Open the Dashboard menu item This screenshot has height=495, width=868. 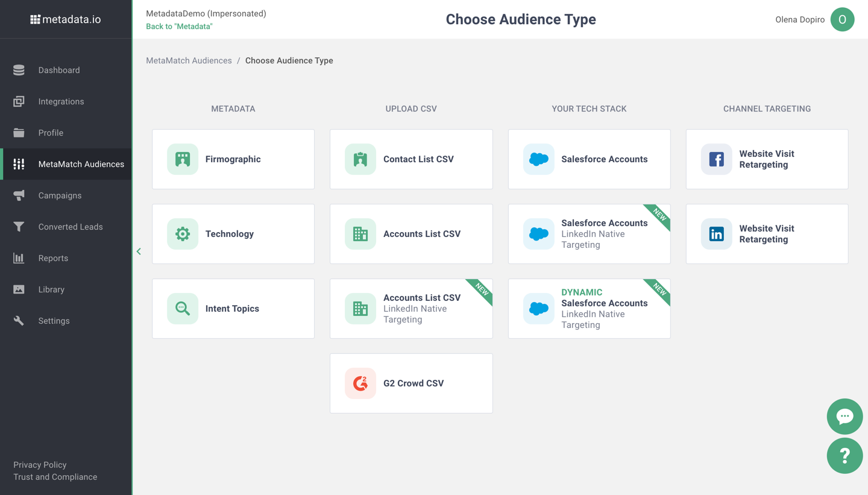(x=58, y=70)
